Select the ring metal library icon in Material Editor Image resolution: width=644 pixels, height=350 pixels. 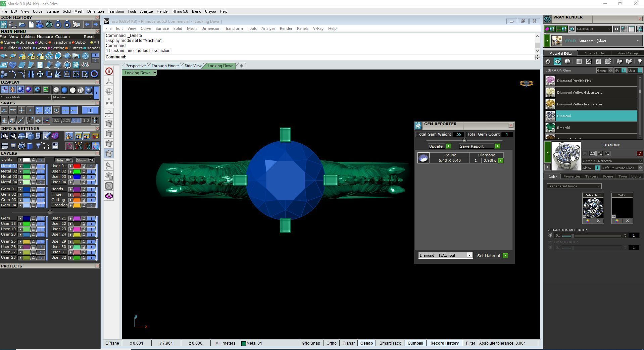pos(548,61)
